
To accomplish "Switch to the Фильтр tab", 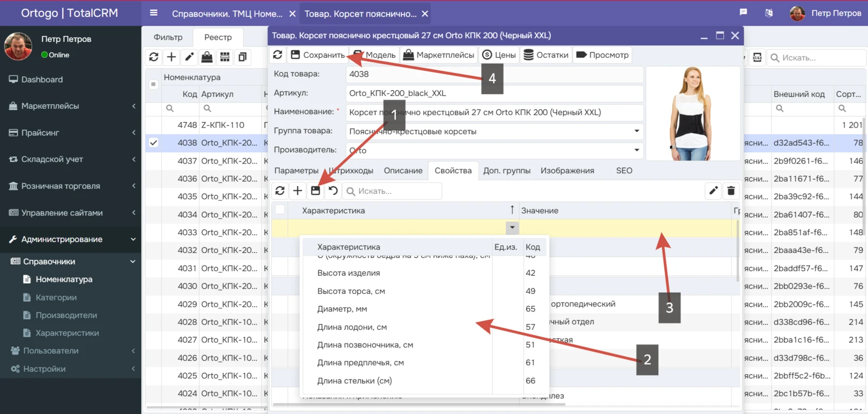I will tap(168, 37).
